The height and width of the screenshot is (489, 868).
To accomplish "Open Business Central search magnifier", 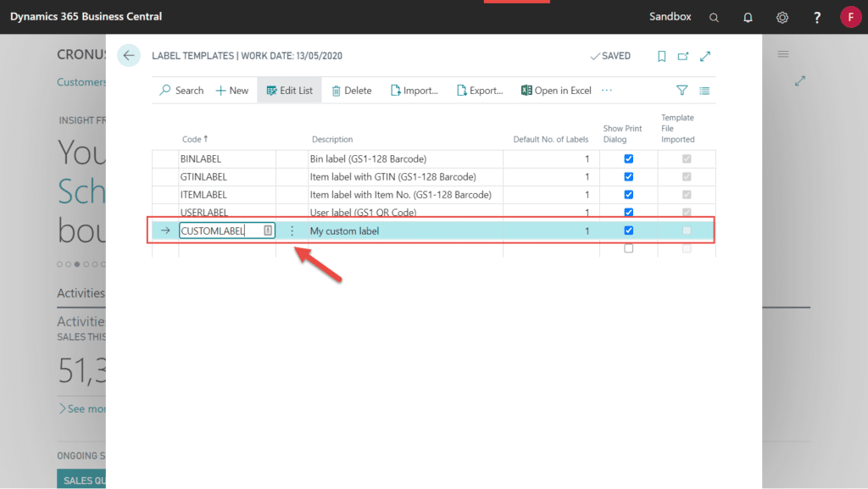I will (714, 17).
